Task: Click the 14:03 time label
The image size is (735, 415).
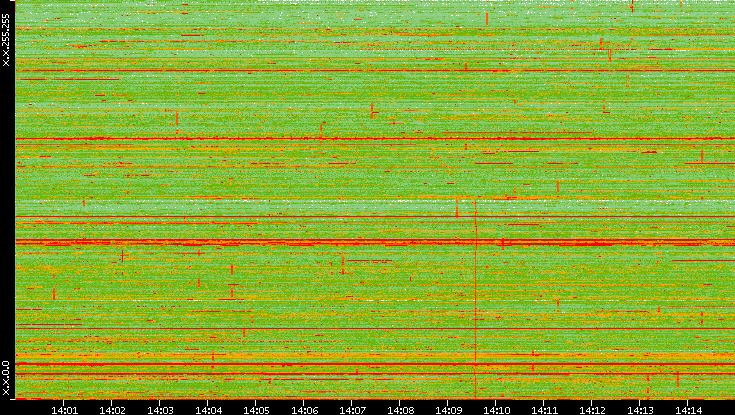Action: [160, 409]
